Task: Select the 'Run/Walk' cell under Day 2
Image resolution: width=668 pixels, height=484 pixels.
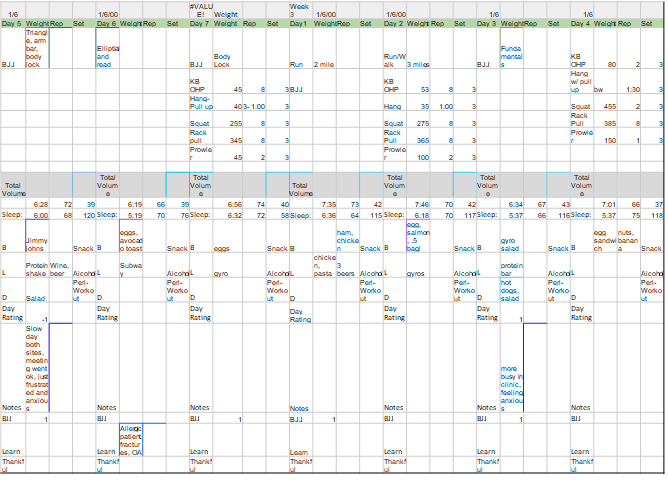Action: (x=395, y=61)
